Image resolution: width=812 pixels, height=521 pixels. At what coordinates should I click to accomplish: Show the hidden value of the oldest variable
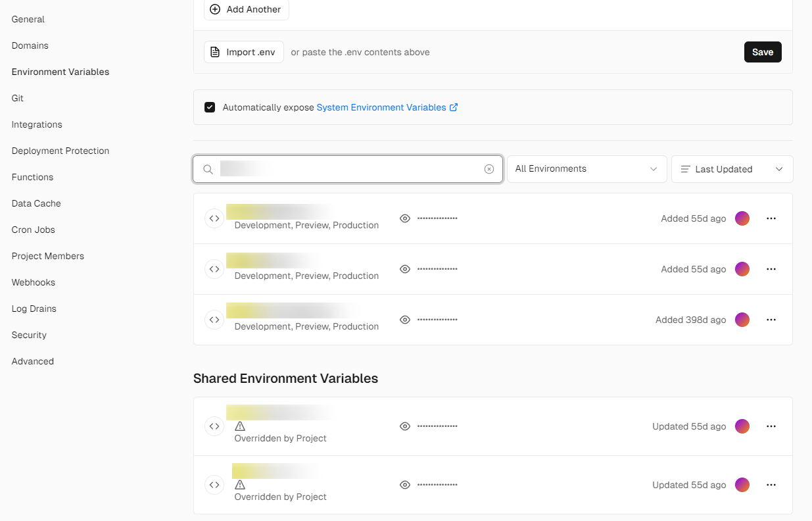405,320
